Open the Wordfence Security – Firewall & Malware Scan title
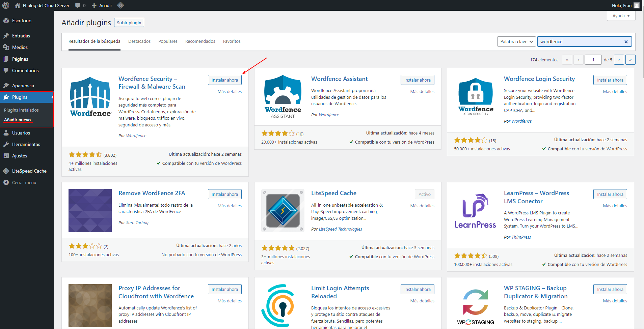Viewport: 644px width, 329px height. coord(152,83)
